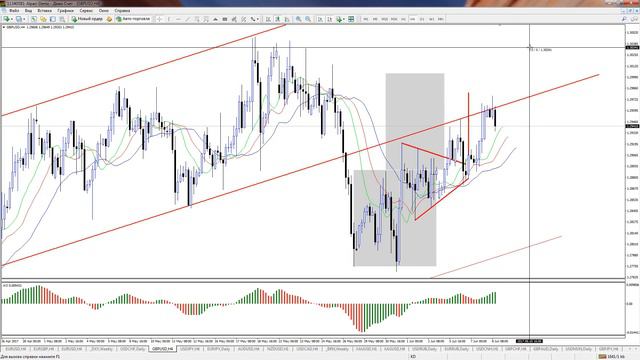
Task: Click the left tab-scroll arrow
Action: (630, 349)
